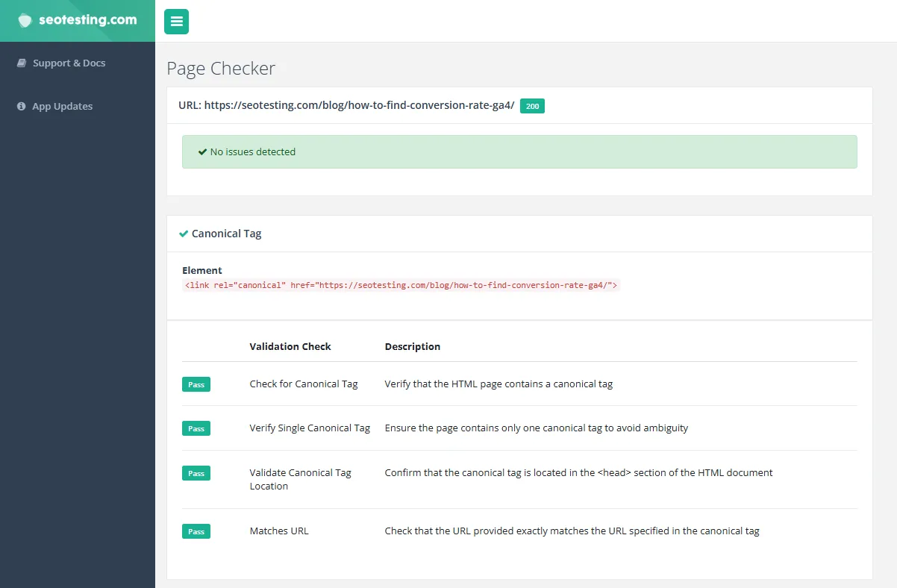Viewport: 897px width, 588px height.
Task: Click 'Validate Canonical Tag Location' cell
Action: pyautogui.click(x=300, y=479)
